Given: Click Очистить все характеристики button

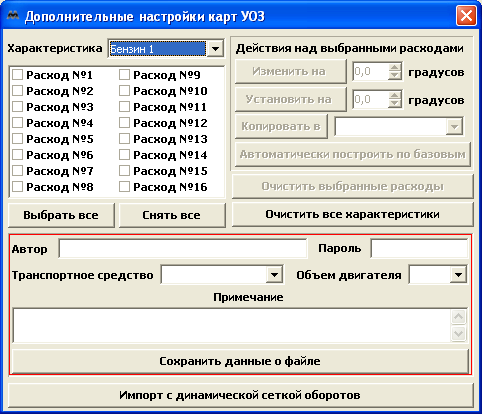Looking at the screenshot, I should coord(352,214).
